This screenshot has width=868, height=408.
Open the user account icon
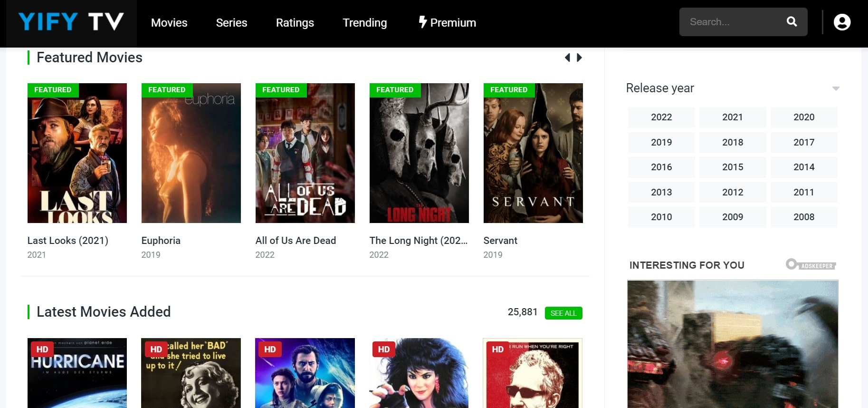point(842,22)
